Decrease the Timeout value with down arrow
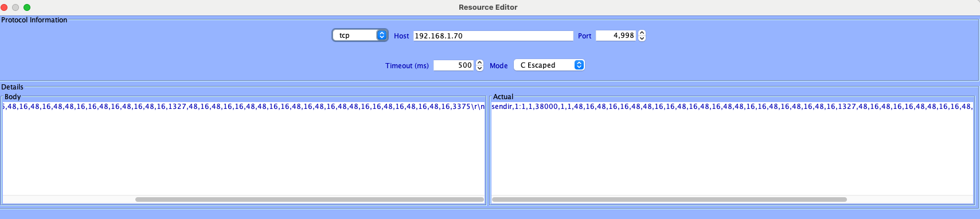This screenshot has width=980, height=219. tap(479, 68)
